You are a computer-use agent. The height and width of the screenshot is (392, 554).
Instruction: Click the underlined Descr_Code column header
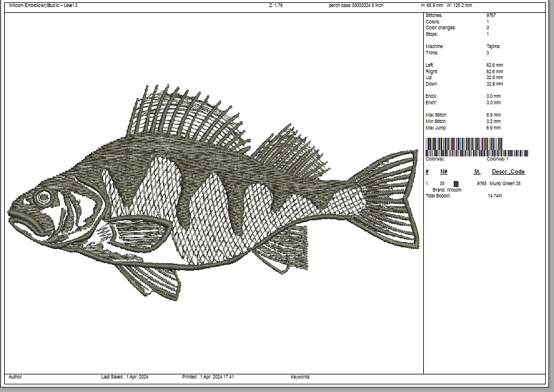point(508,172)
